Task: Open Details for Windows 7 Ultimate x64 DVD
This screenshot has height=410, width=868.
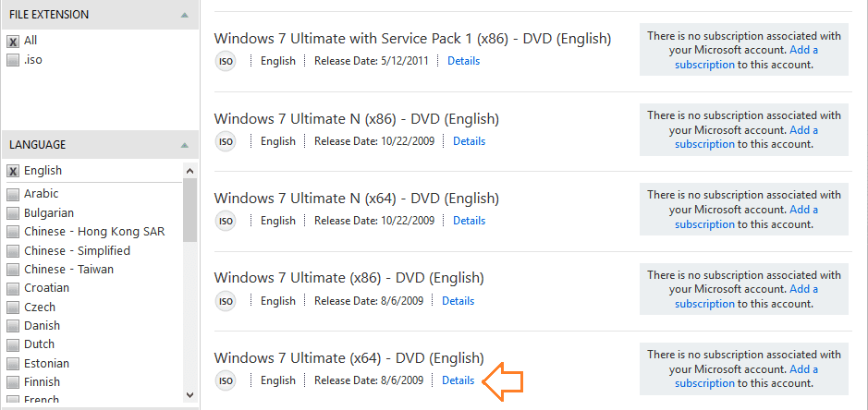Action: click(x=458, y=380)
